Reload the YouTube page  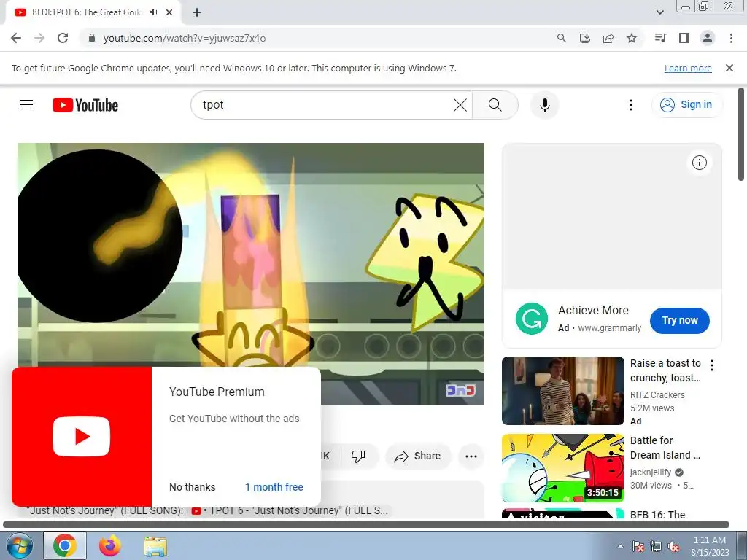coord(63,38)
